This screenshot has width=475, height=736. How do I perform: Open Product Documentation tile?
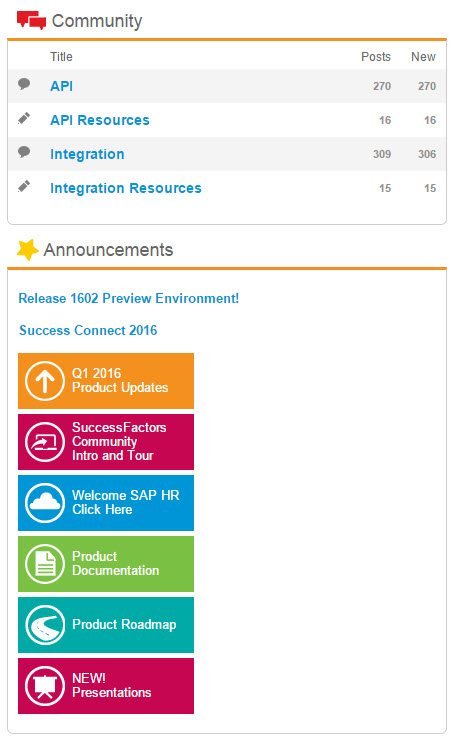(106, 564)
